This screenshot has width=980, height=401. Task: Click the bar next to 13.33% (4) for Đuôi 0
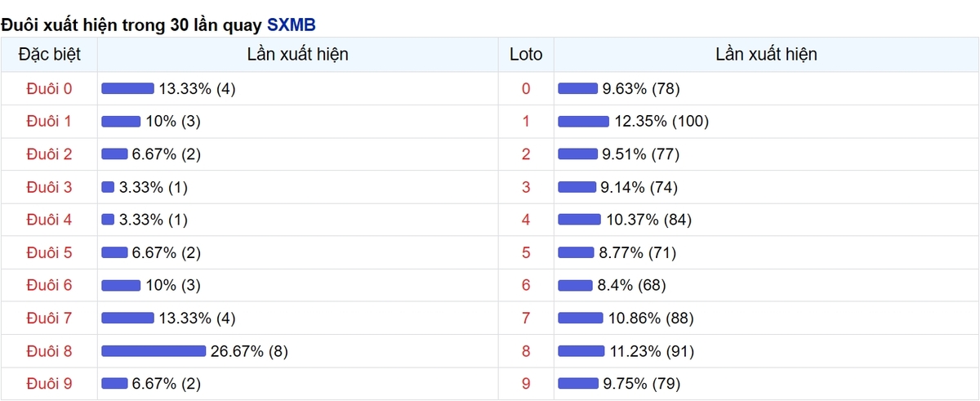tap(127, 88)
